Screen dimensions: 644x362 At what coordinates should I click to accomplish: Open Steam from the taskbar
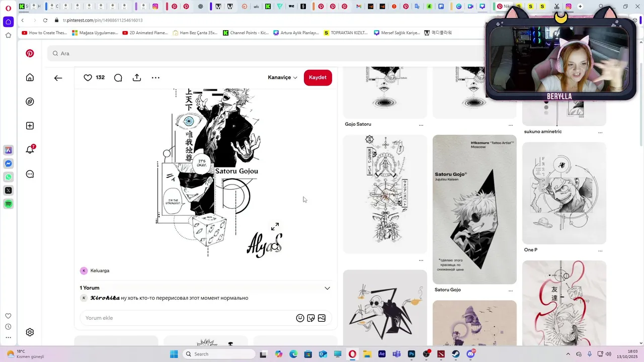(456, 354)
